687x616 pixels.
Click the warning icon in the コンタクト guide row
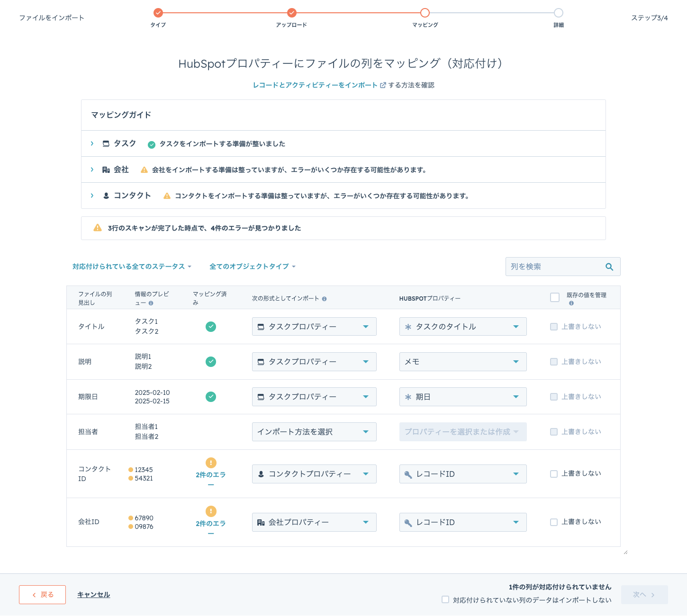point(167,196)
